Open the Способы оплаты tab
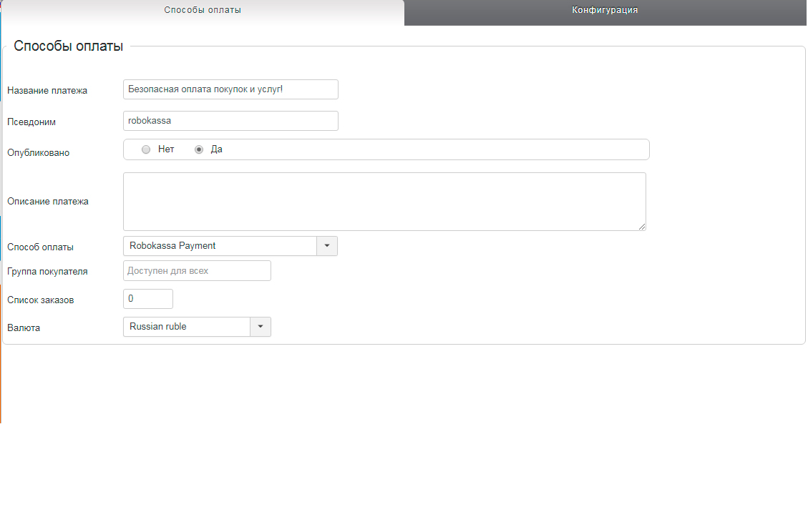 (x=203, y=11)
